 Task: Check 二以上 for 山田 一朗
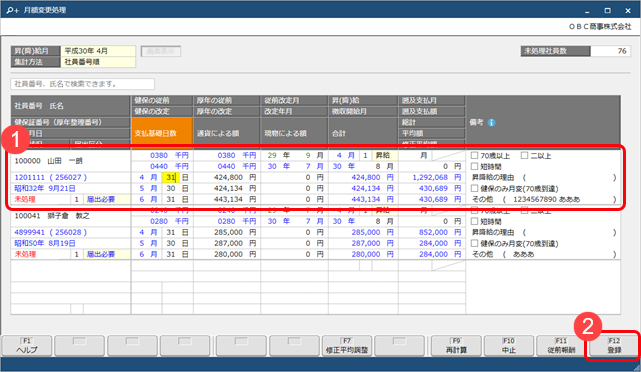pyautogui.click(x=524, y=155)
